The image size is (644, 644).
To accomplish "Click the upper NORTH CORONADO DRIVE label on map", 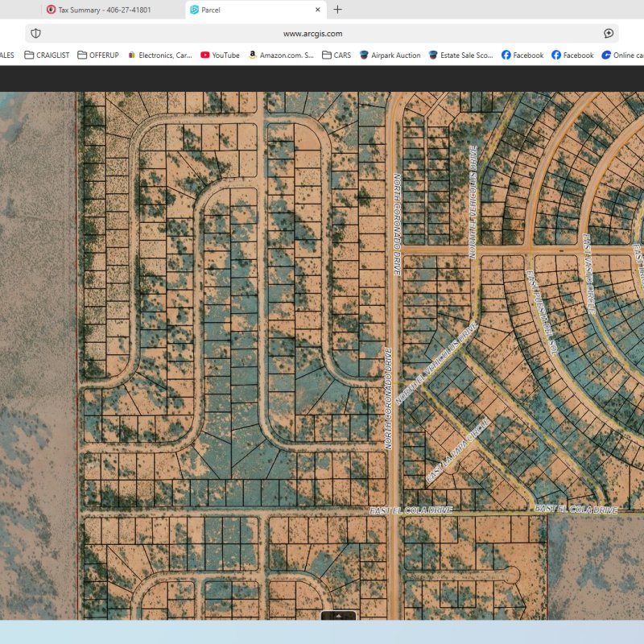I will 397,225.
